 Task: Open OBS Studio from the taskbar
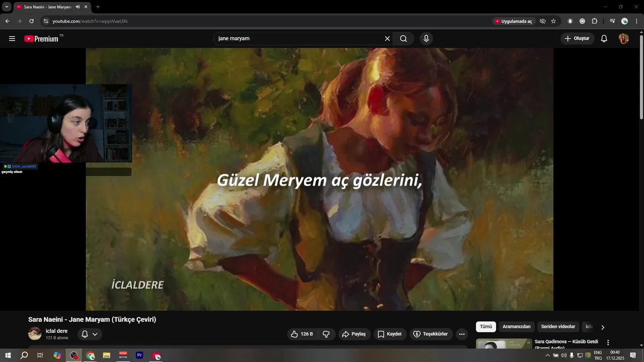[74, 355]
